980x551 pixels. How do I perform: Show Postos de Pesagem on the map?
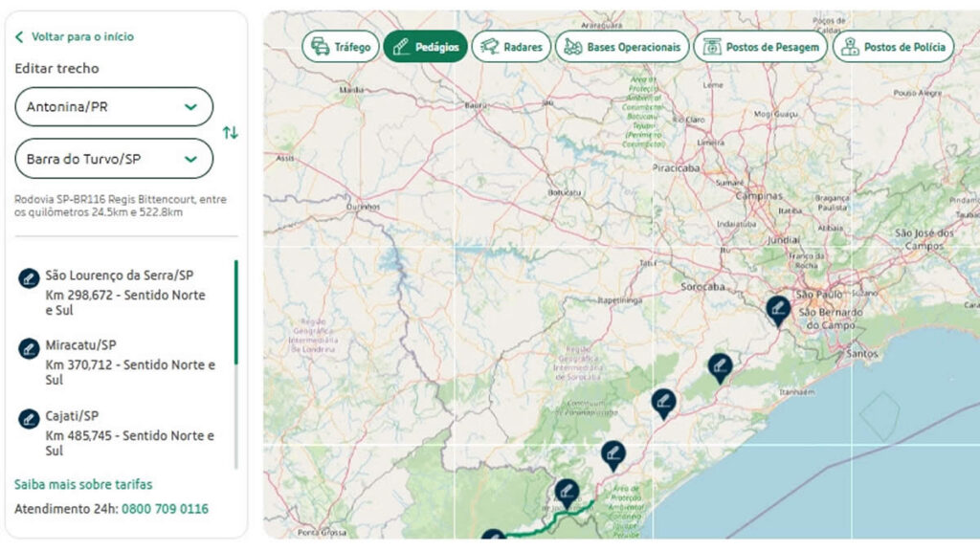click(760, 47)
